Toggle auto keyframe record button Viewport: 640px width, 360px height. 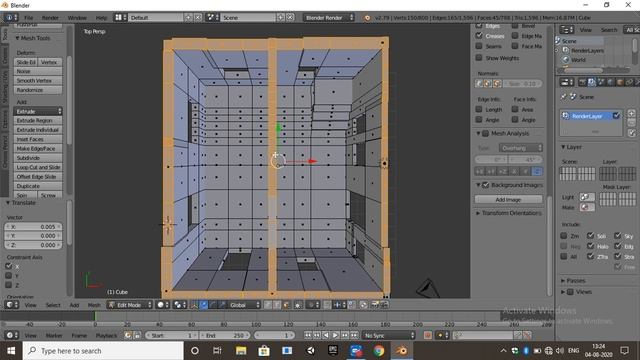click(x=427, y=335)
